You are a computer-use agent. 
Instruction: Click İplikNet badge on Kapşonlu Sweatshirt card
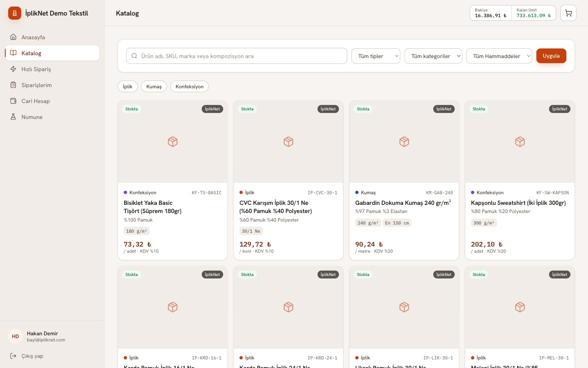pyautogui.click(x=559, y=109)
